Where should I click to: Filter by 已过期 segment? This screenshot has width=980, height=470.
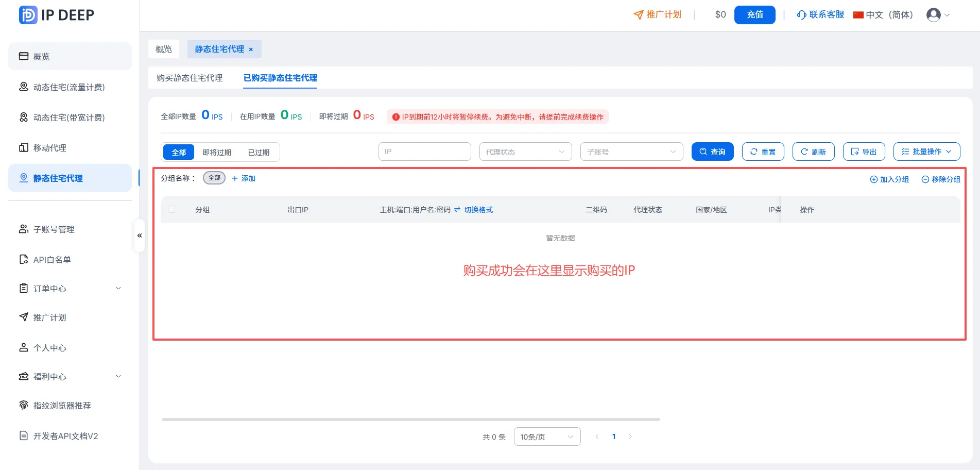[x=259, y=152]
